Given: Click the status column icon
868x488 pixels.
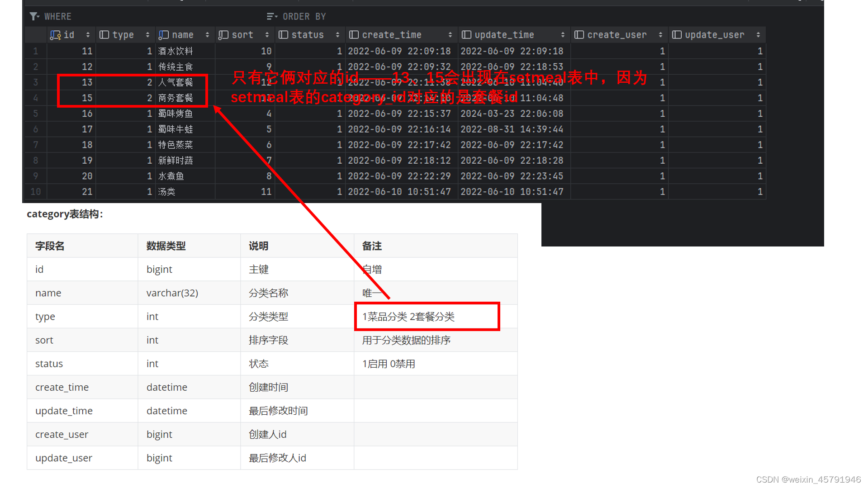Looking at the screenshot, I should coord(283,35).
